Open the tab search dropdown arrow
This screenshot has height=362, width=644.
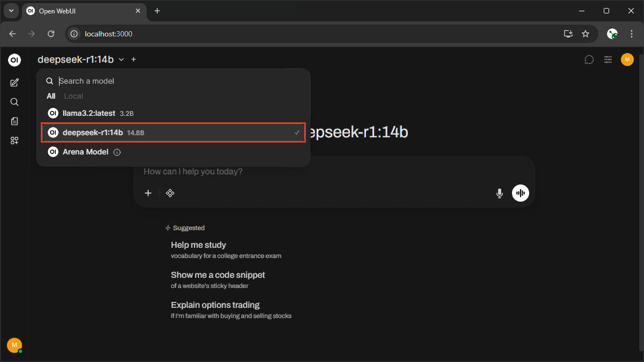pyautogui.click(x=11, y=11)
